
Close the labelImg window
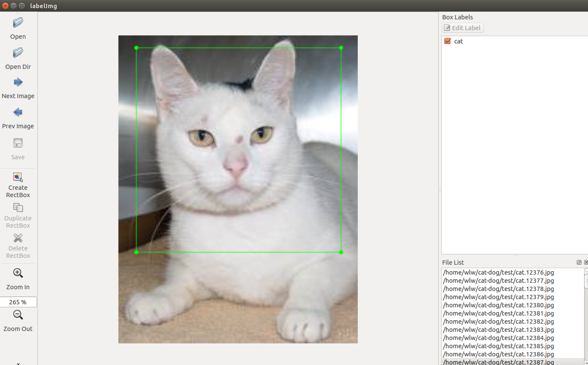click(x=5, y=6)
